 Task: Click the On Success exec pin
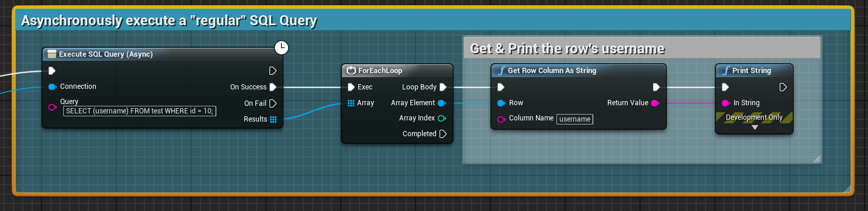tap(273, 87)
